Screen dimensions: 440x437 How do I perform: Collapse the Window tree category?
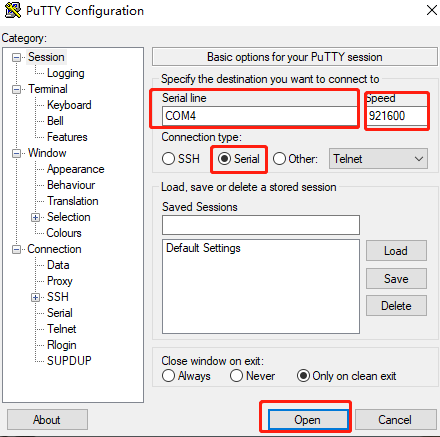(x=16, y=154)
